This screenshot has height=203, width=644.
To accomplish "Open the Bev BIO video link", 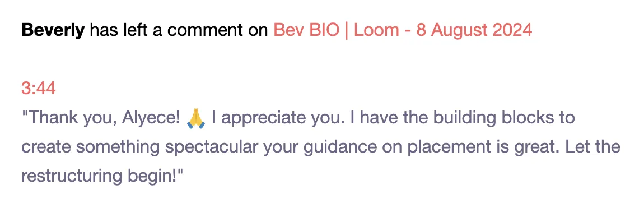I will point(403,30).
